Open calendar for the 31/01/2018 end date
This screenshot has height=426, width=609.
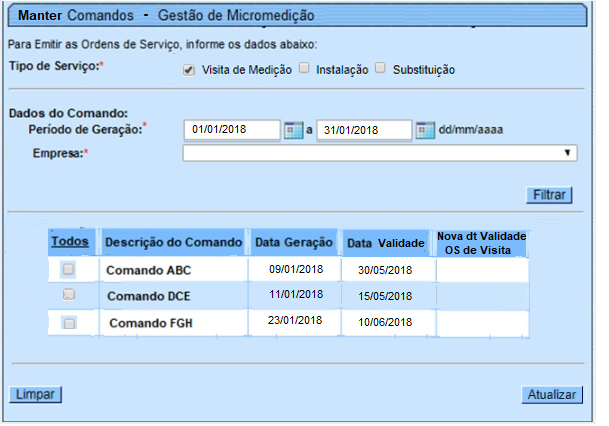[425, 130]
